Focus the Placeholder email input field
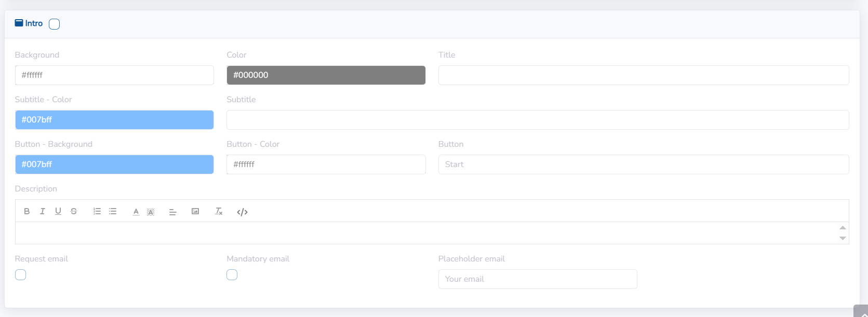The image size is (868, 317). pyautogui.click(x=537, y=279)
